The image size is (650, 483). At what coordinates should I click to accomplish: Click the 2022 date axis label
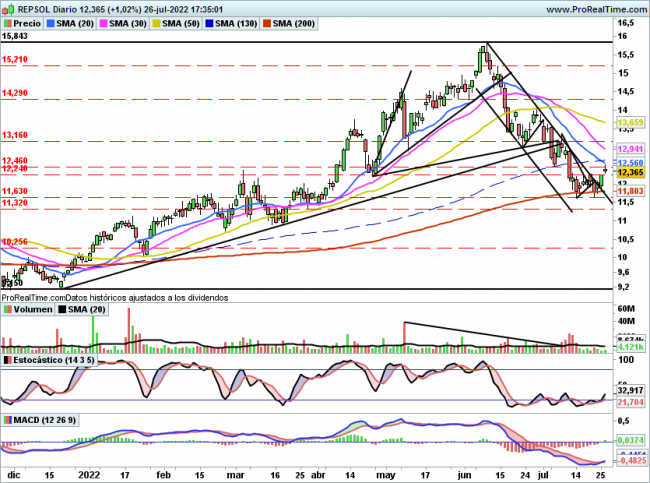click(x=89, y=475)
